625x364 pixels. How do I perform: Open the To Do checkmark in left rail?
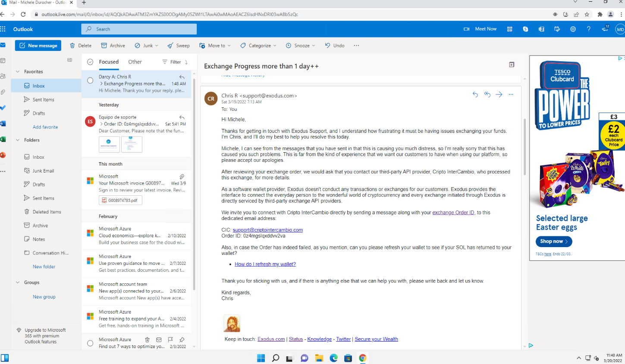pos(3,107)
